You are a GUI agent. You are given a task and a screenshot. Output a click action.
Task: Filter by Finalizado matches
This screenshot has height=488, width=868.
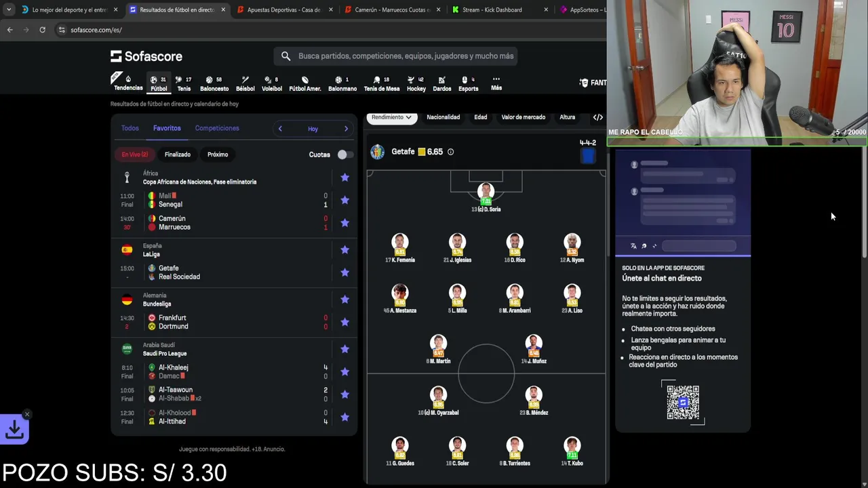178,155
